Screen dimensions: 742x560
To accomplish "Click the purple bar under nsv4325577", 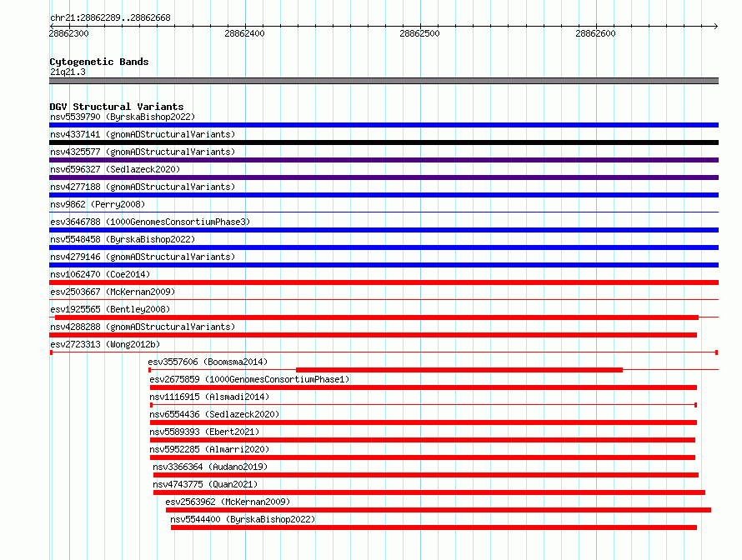I will pos(384,160).
